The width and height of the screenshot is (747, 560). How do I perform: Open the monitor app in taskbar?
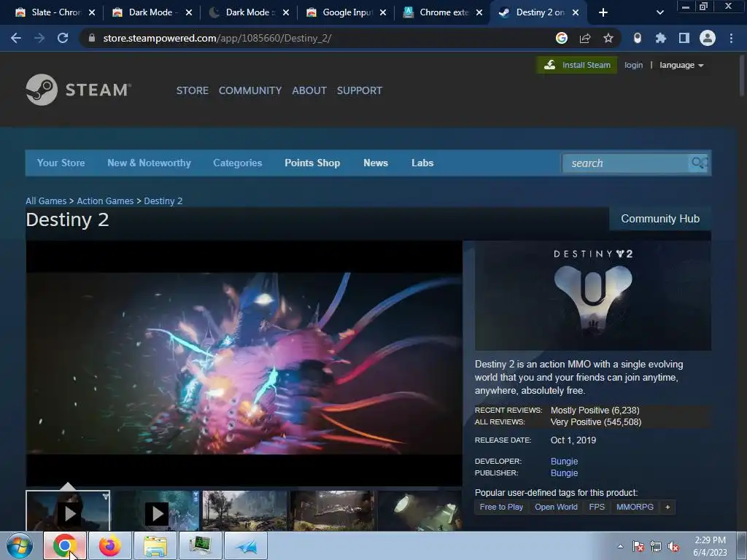point(201,545)
